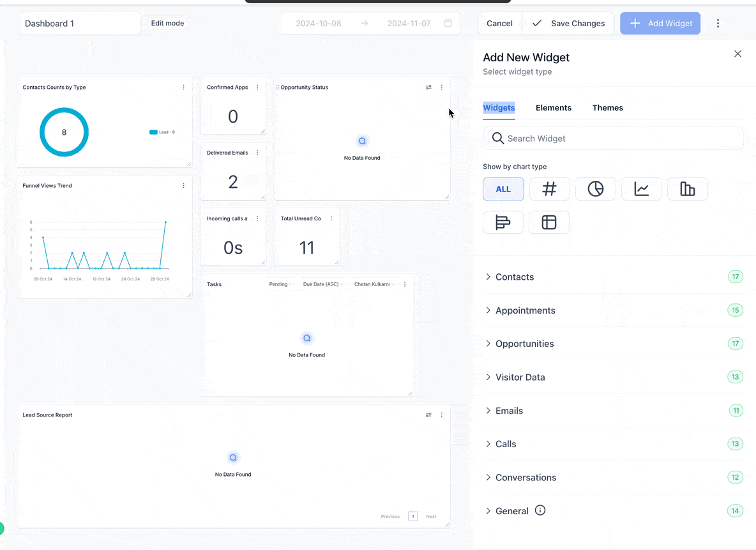The image size is (756, 550).
Task: Click Save Changes button
Action: (568, 23)
